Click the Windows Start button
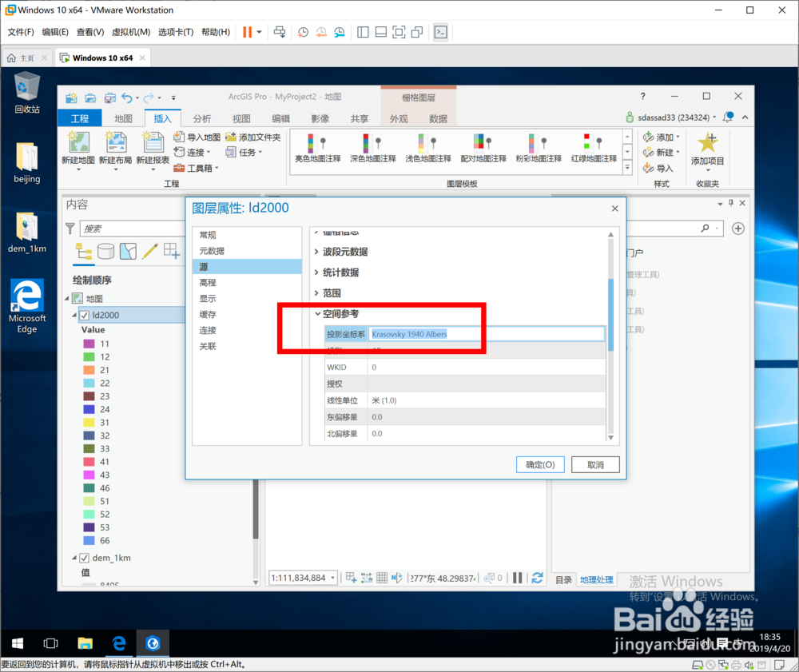 click(x=18, y=643)
